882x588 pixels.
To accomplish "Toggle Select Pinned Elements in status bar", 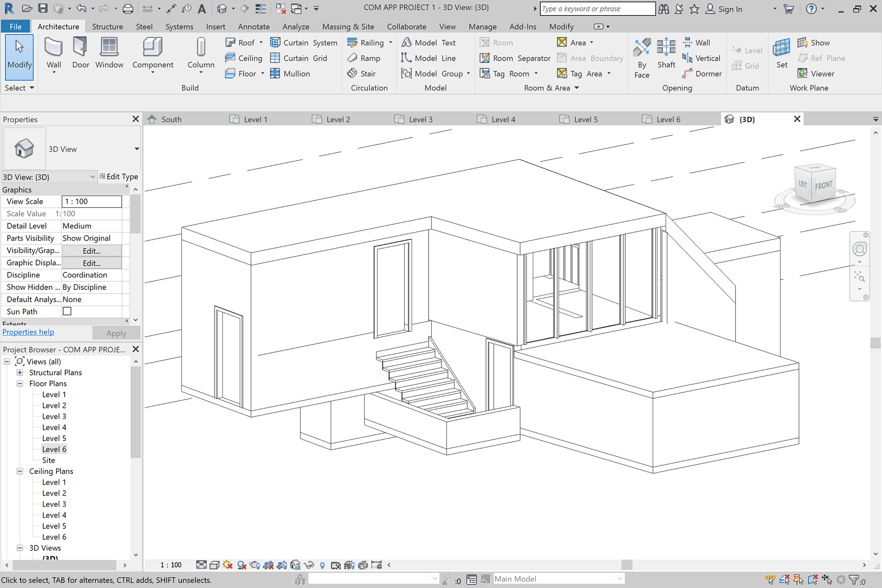I will pyautogui.click(x=798, y=580).
